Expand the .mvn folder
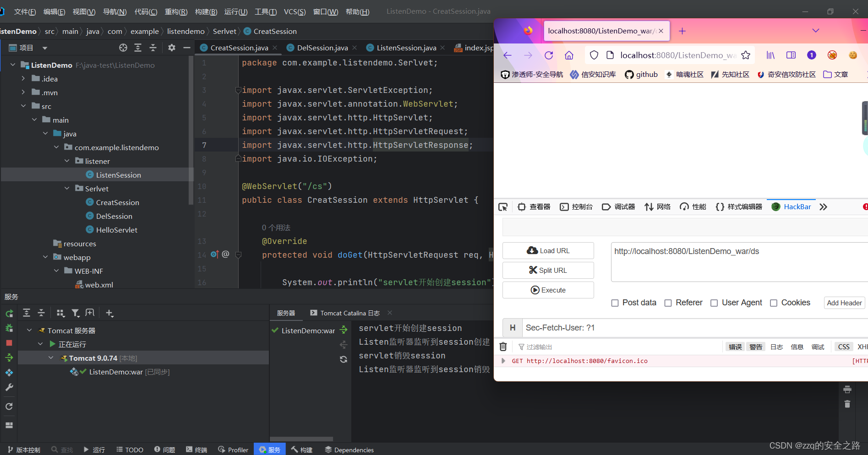The width and height of the screenshot is (868, 455). pos(23,92)
